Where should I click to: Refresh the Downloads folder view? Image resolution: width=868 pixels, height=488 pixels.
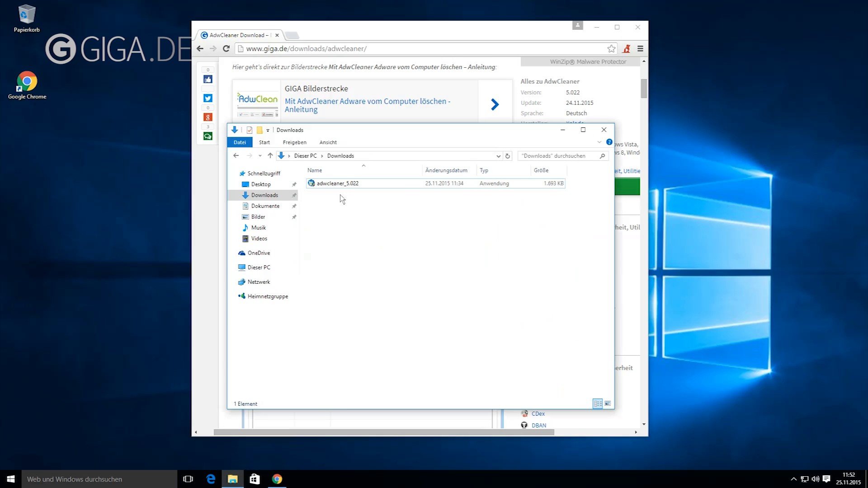tap(508, 156)
